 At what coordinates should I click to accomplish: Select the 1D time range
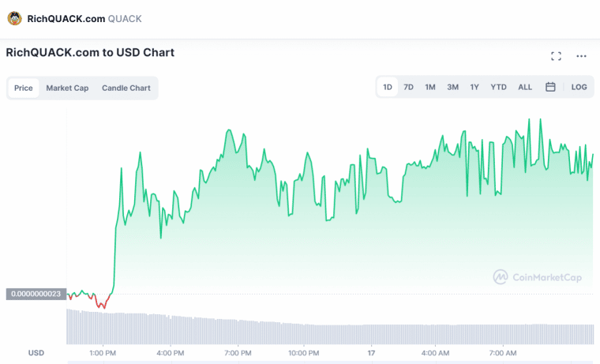(388, 87)
